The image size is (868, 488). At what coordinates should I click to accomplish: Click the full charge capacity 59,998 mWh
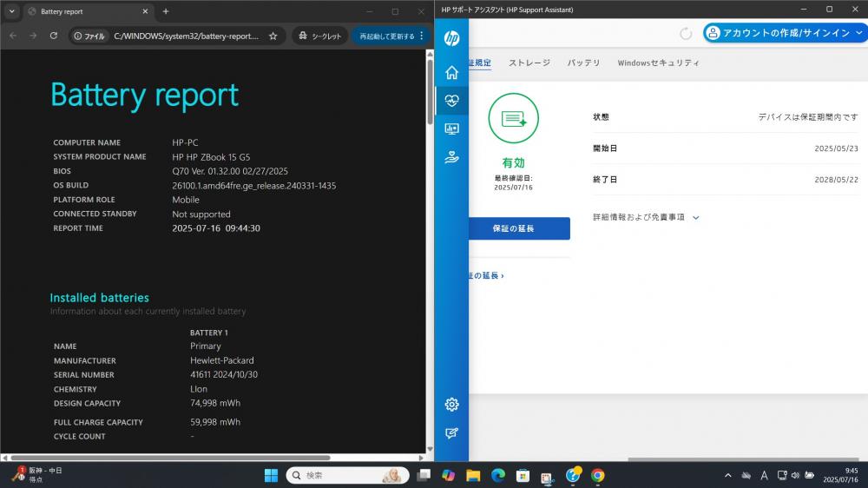[x=215, y=422]
